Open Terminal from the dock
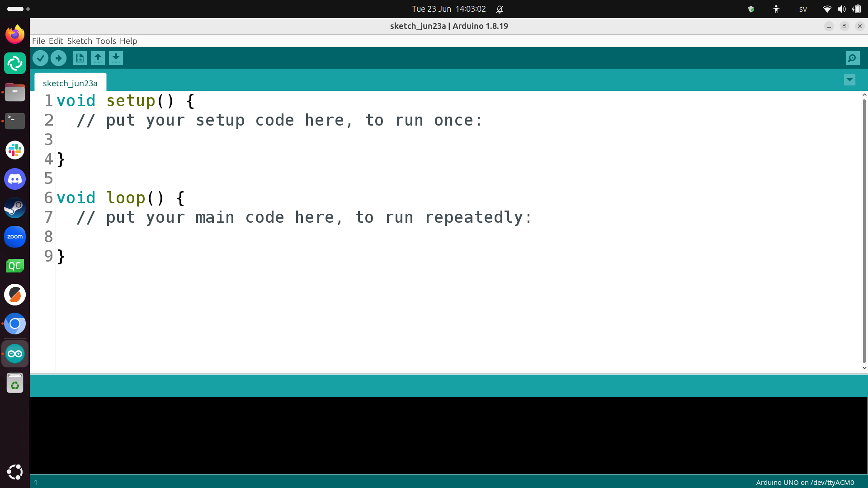The height and width of the screenshot is (488, 868). tap(15, 121)
